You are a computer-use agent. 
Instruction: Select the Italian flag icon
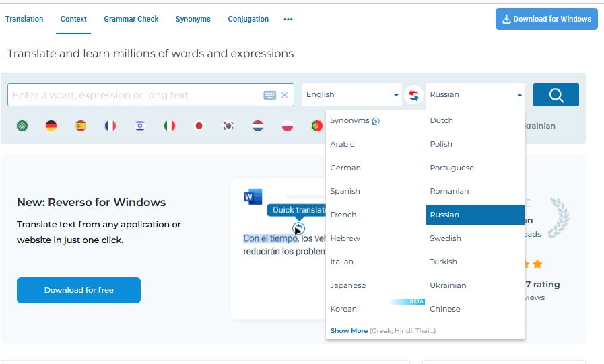tap(170, 126)
